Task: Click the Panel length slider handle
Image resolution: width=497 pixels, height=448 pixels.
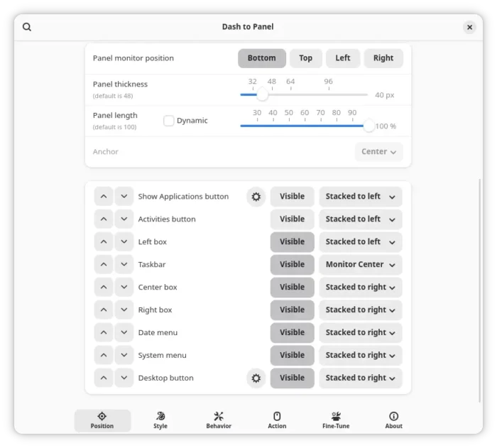Action: click(x=368, y=126)
